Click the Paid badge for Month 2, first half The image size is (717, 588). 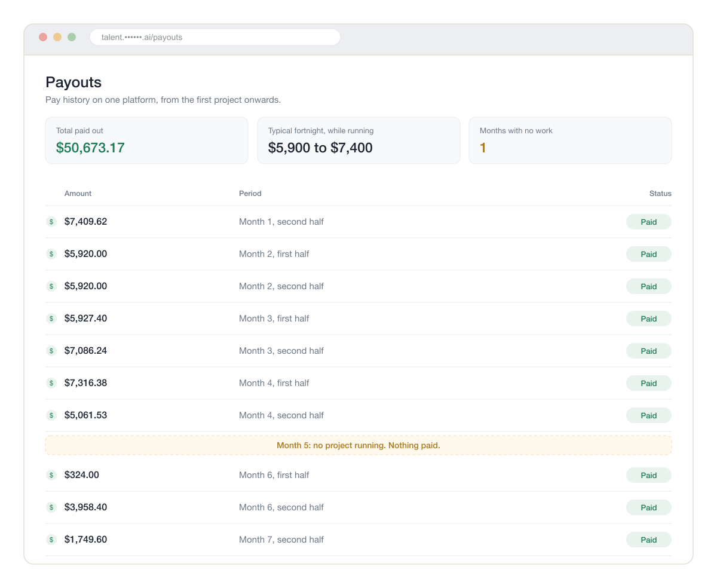(x=649, y=254)
